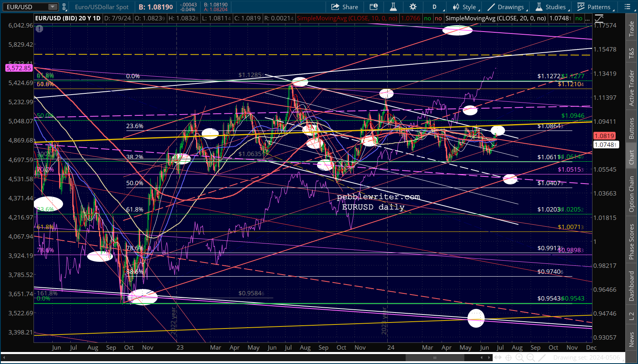Click the Drawings line icon

tap(491, 7)
